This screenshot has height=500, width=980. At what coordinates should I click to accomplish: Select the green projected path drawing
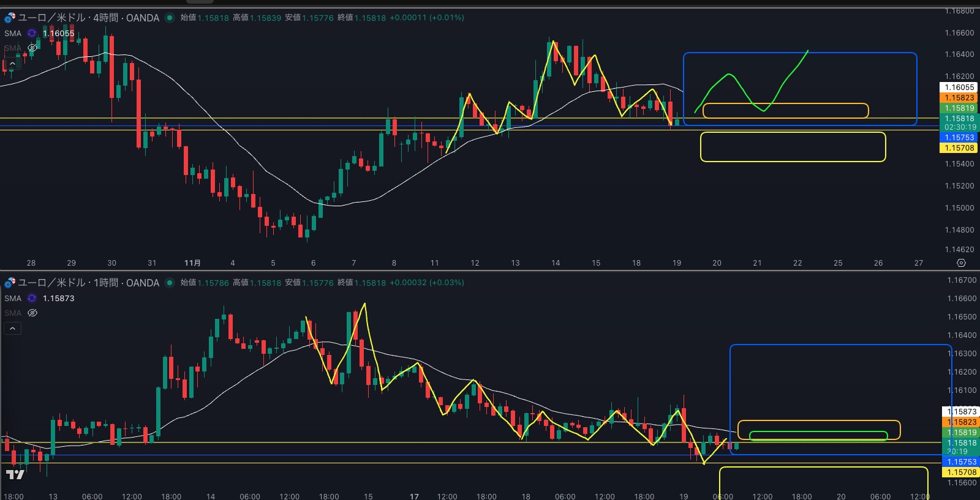click(729, 75)
